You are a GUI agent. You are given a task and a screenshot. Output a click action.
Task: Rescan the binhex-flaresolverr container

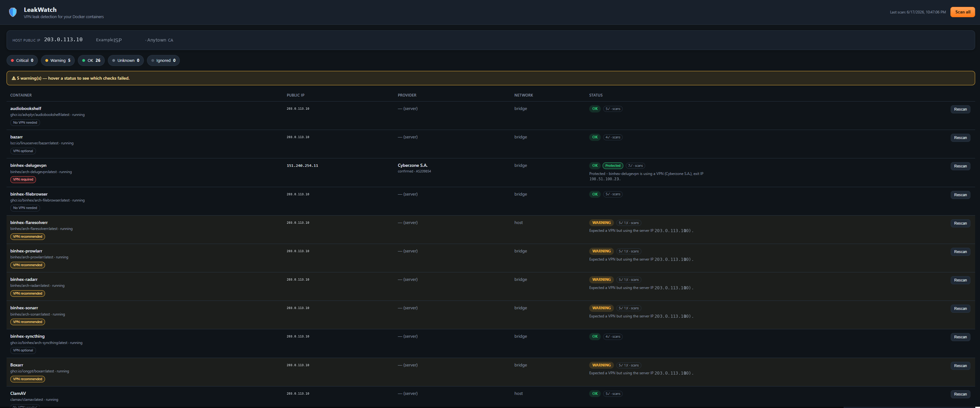point(960,223)
